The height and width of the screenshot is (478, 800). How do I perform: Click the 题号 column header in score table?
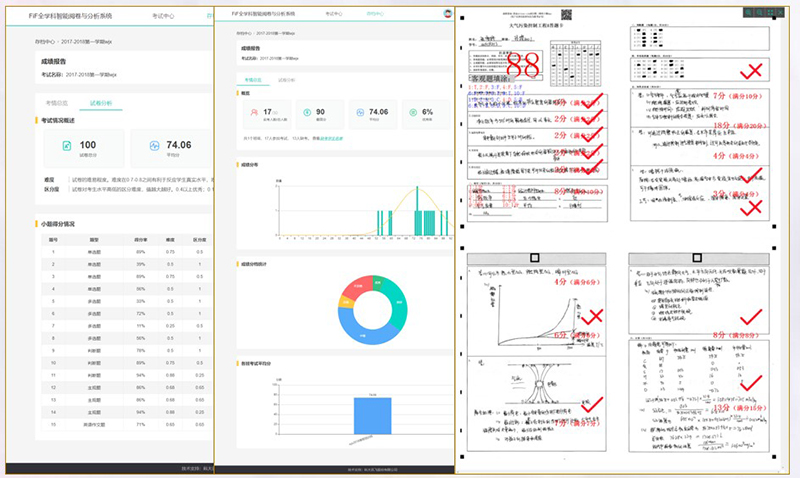53,240
